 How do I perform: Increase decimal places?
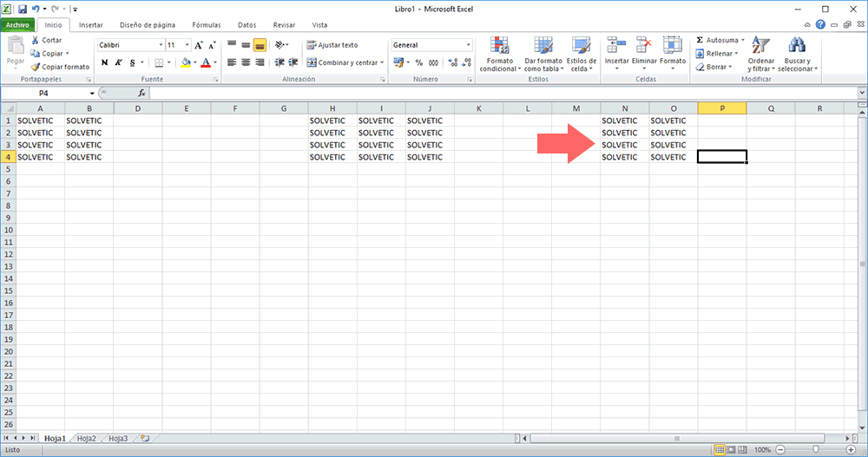453,62
